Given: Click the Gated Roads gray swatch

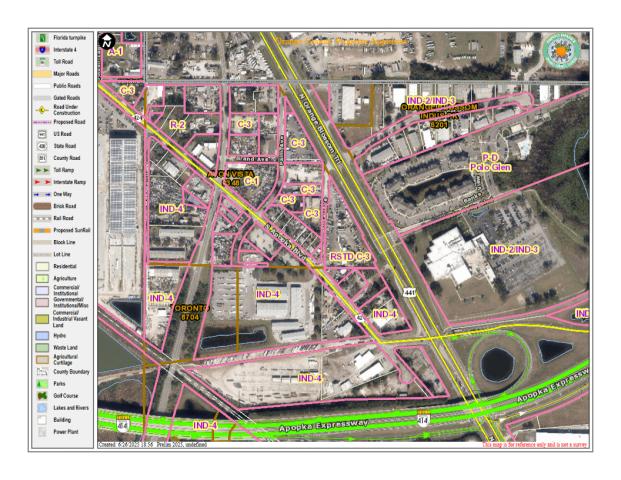Looking at the screenshot, I should coord(43,98).
